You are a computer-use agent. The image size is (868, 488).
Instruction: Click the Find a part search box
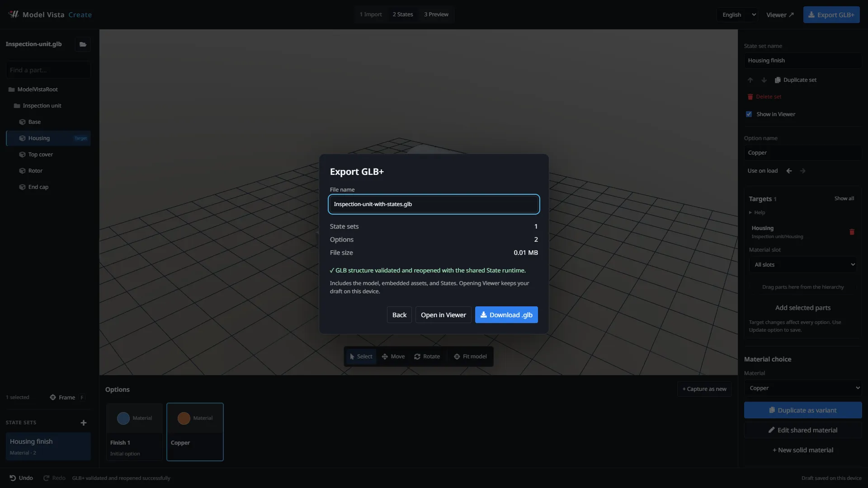pos(48,70)
